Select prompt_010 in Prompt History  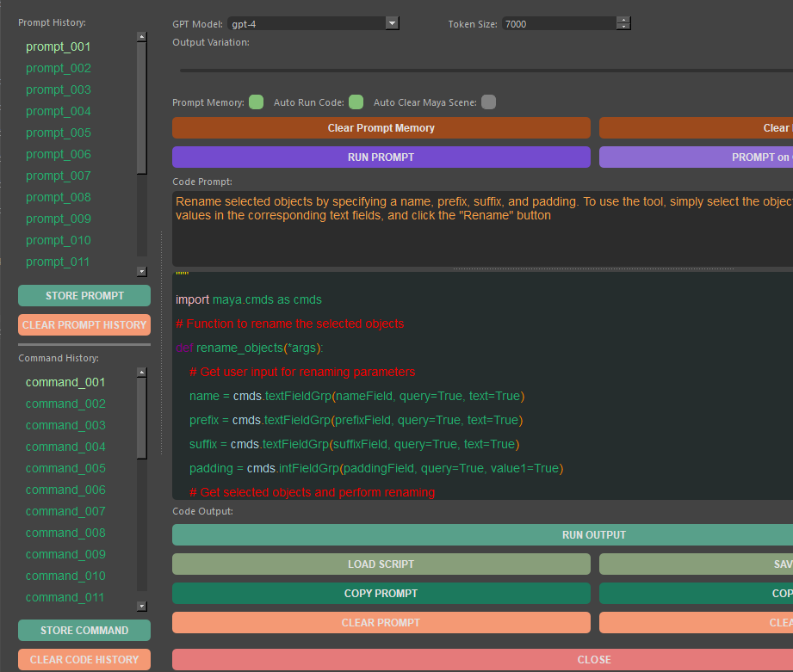point(59,240)
